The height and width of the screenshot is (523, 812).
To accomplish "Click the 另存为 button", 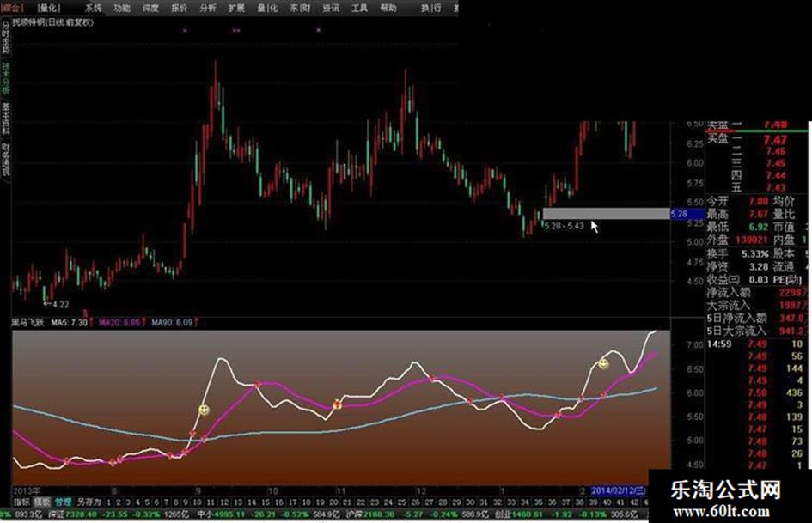I will coord(89,502).
